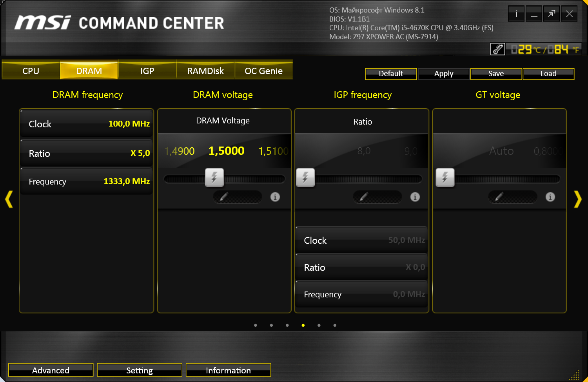This screenshot has width=588, height=382.
Task: Click the detach window arrow icon
Action: (552, 14)
